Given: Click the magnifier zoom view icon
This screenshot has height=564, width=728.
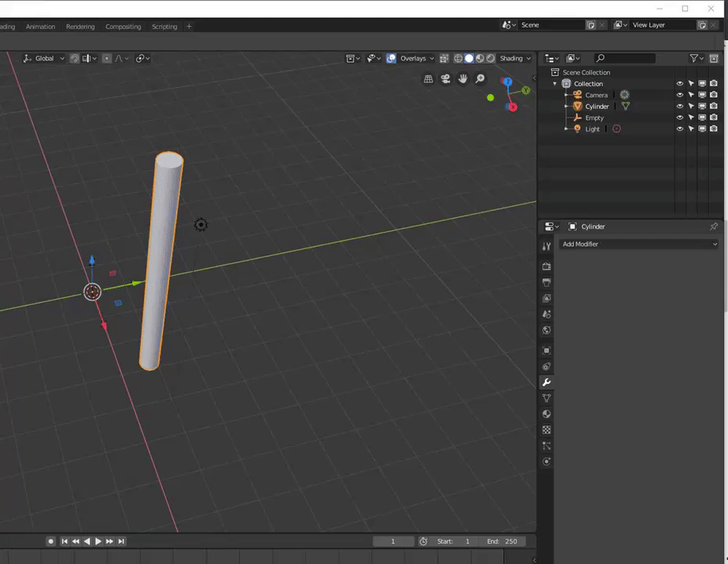Looking at the screenshot, I should click(480, 78).
